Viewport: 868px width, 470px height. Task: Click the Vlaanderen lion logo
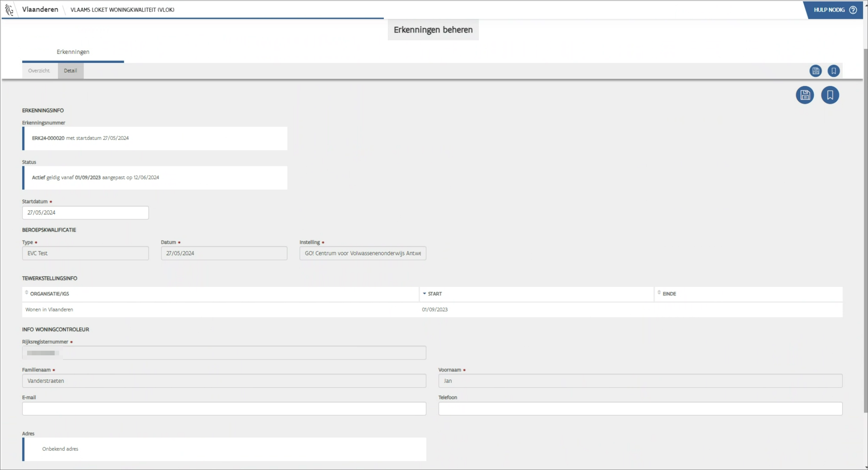coord(9,10)
